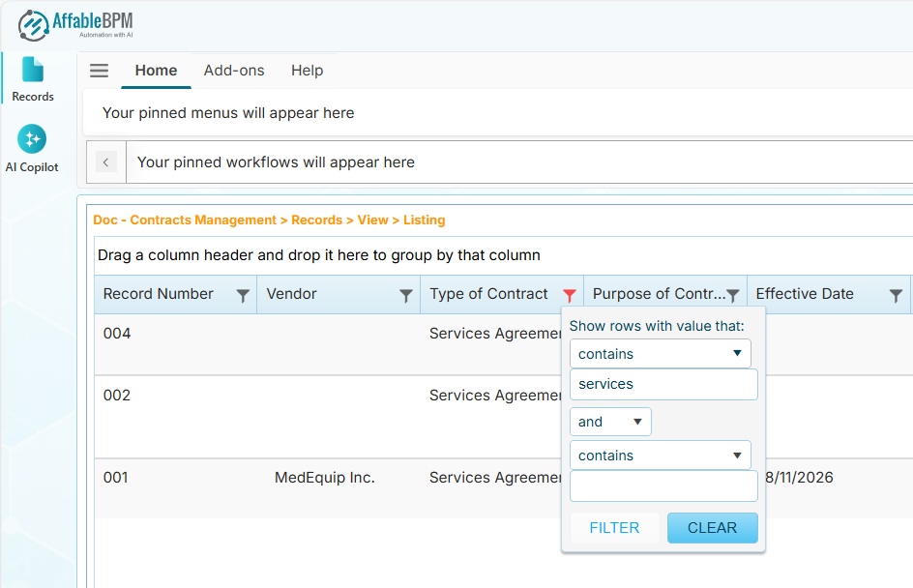Image resolution: width=913 pixels, height=588 pixels.
Task: Open Records from the sidebar
Action: (x=33, y=79)
